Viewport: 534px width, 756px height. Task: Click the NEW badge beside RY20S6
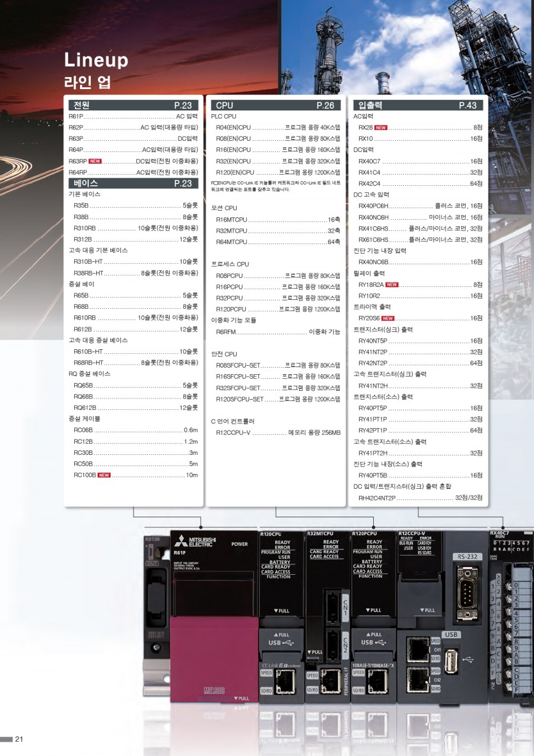(388, 318)
